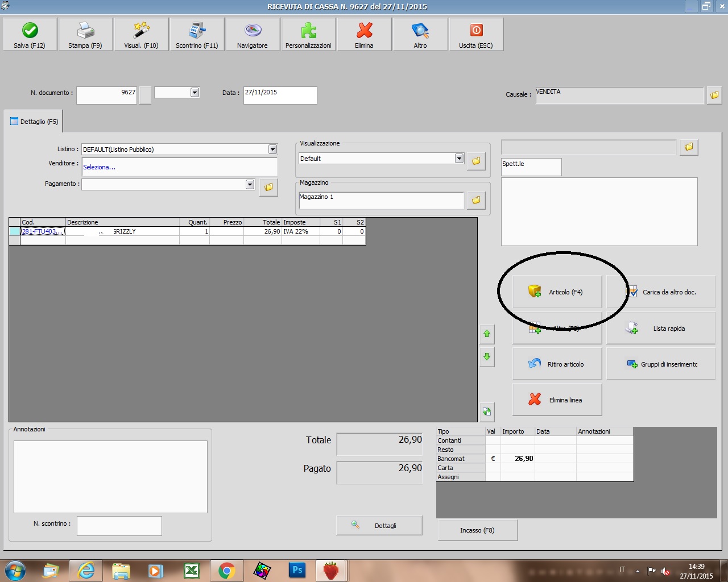Open Personalizzazioni settings
728x582 pixels.
click(308, 34)
